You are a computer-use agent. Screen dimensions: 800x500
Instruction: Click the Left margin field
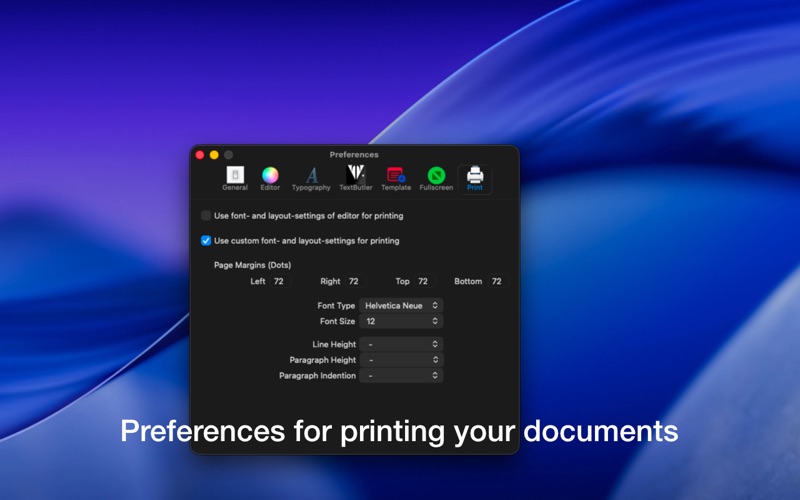click(x=281, y=282)
